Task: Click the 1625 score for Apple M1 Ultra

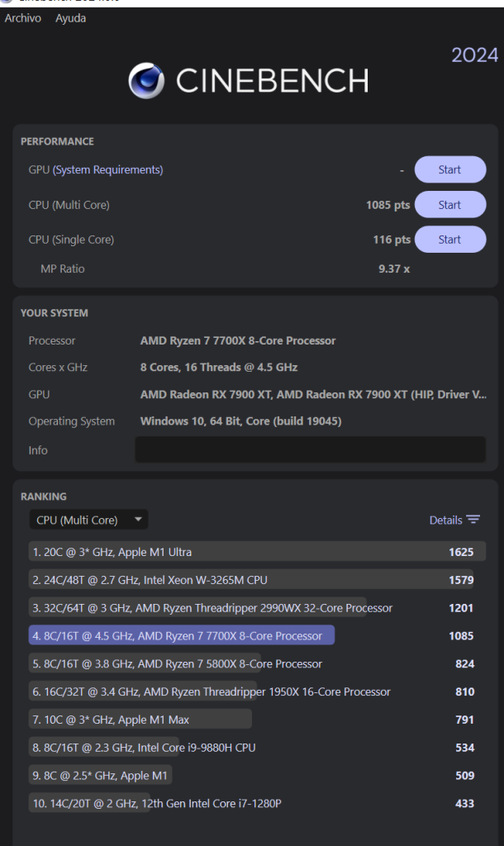Action: pyautogui.click(x=461, y=552)
